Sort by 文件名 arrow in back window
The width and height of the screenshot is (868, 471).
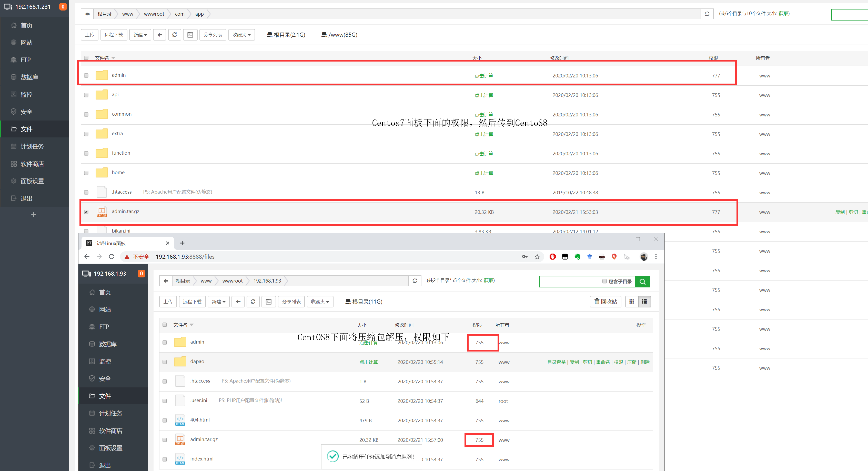113,58
